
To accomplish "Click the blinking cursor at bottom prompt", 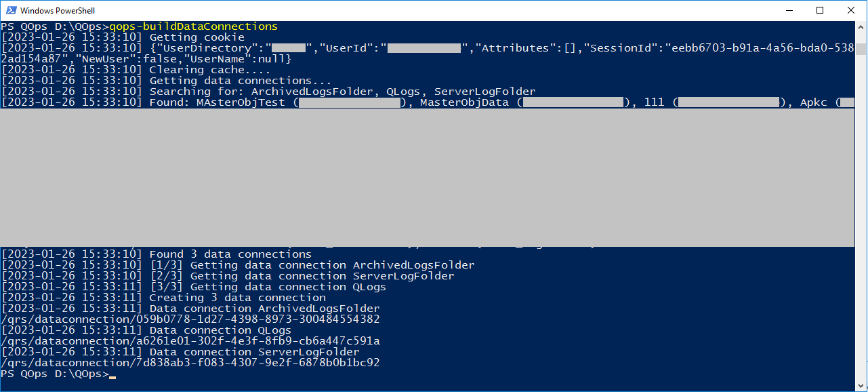I will [x=112, y=376].
